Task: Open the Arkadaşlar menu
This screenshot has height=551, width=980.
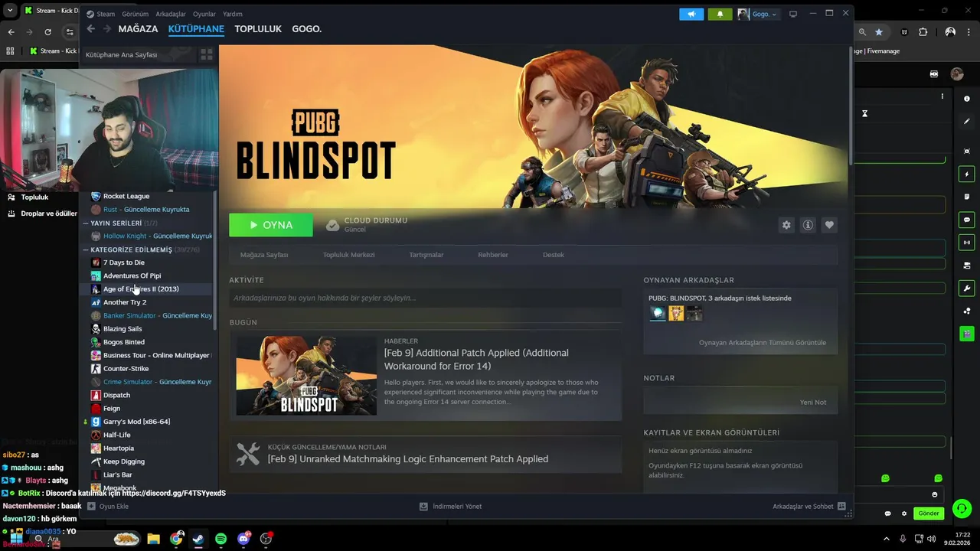Action: point(171,14)
